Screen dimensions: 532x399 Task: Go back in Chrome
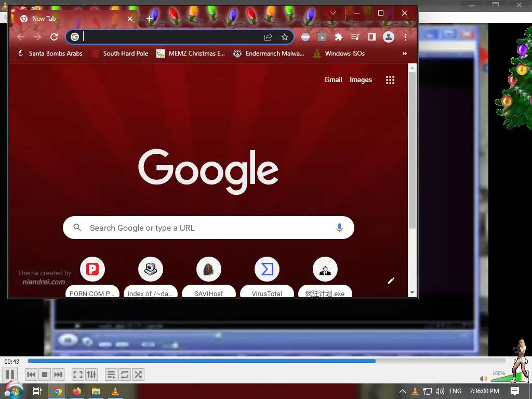(21, 37)
